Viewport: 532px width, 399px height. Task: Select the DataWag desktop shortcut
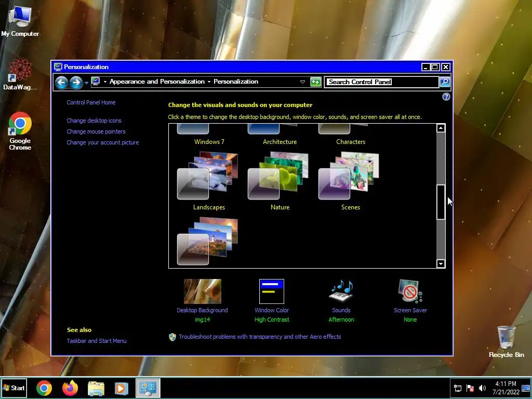coord(20,74)
